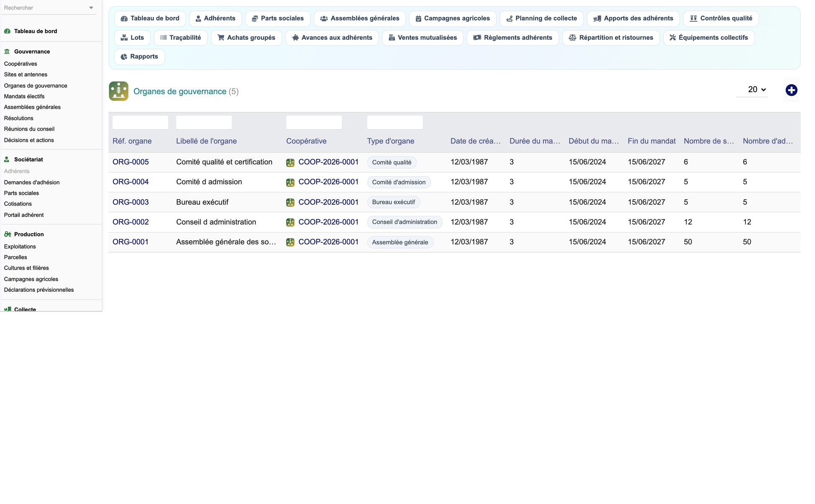Viewport: 815px width, 504px height.
Task: Open Tableau de bord top tab
Action: (x=150, y=18)
